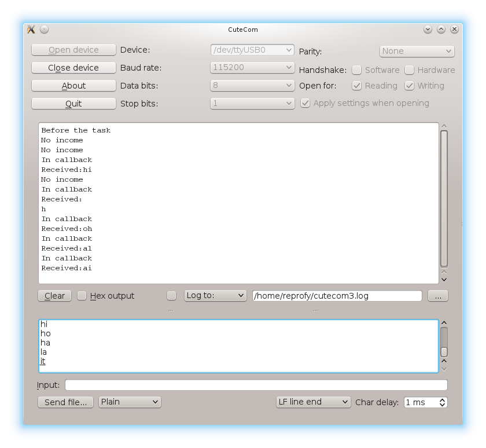The width and height of the screenshot is (486, 448).
Task: Uncheck Apply settings when opening
Action: [x=305, y=103]
